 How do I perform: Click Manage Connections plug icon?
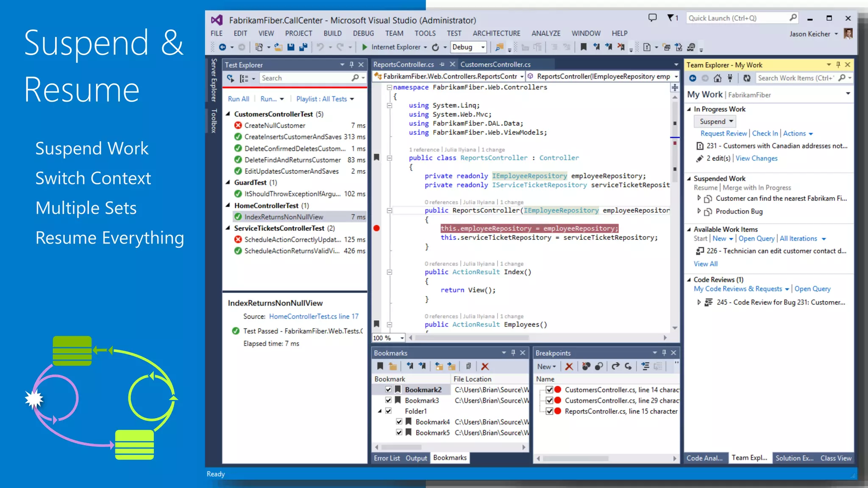[x=730, y=78]
